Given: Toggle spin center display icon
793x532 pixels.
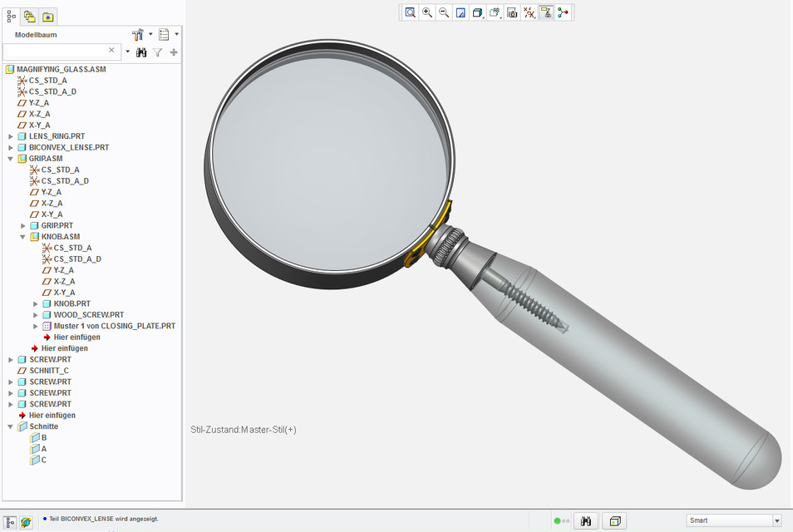Looking at the screenshot, I should 564,12.
